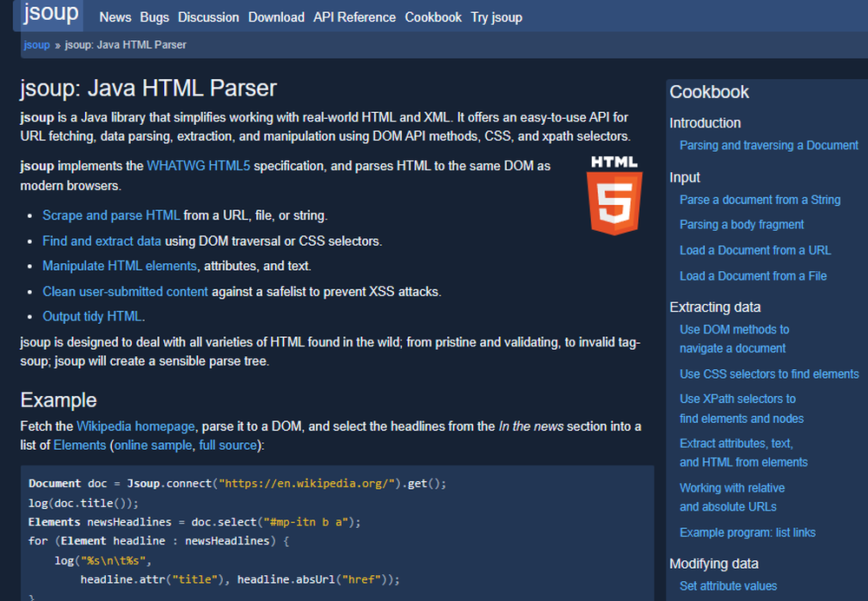868x601 pixels.
Task: Open Try jsoup page
Action: click(496, 17)
